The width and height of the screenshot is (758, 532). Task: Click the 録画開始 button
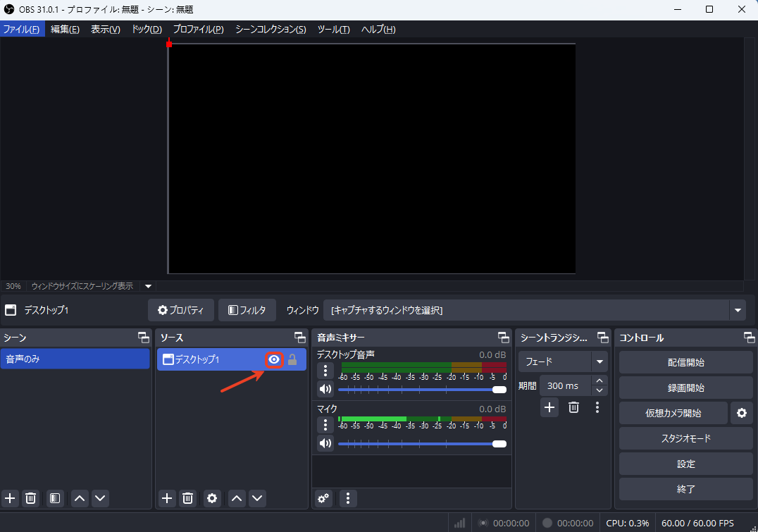685,388
